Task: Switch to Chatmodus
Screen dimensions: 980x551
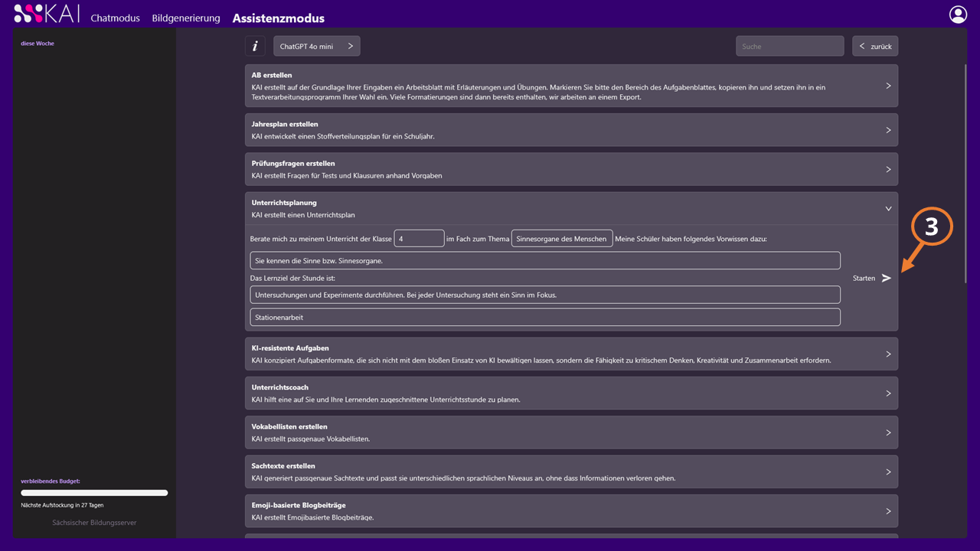Action: (x=115, y=18)
